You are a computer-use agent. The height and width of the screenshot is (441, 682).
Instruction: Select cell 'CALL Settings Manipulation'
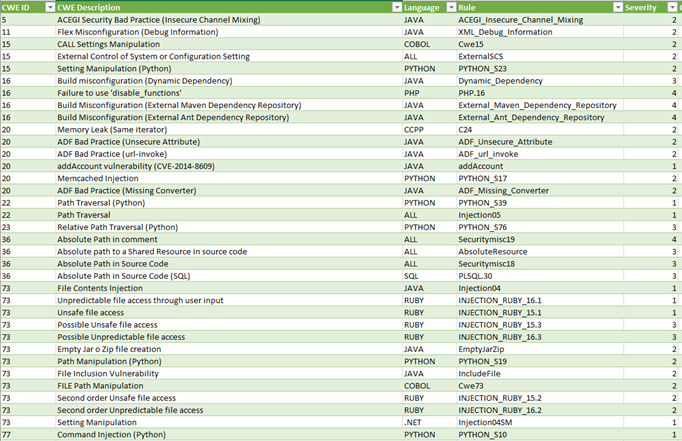tap(229, 44)
